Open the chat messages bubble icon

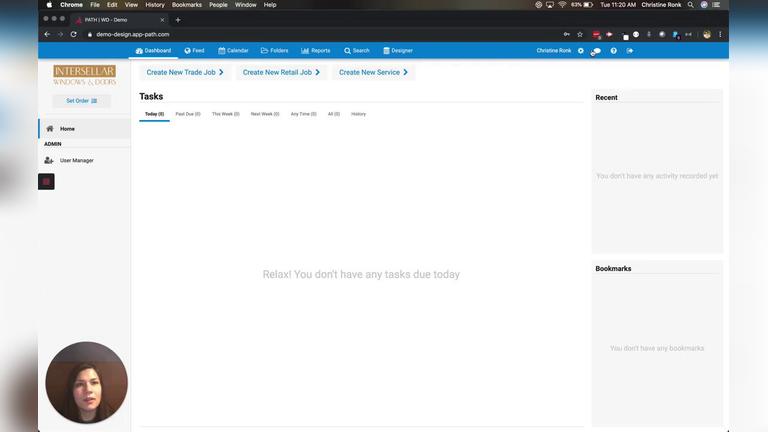[x=596, y=51]
